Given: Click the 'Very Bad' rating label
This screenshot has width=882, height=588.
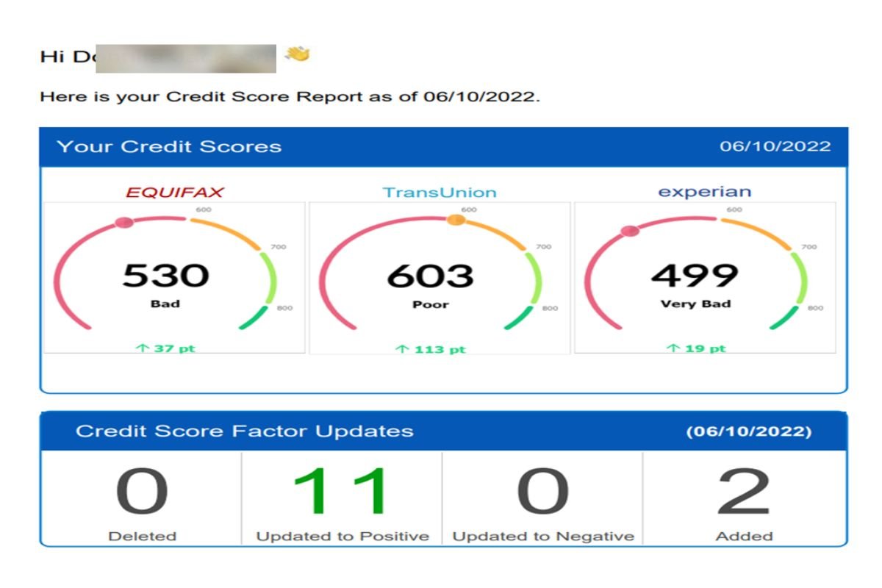Looking at the screenshot, I should click(695, 304).
